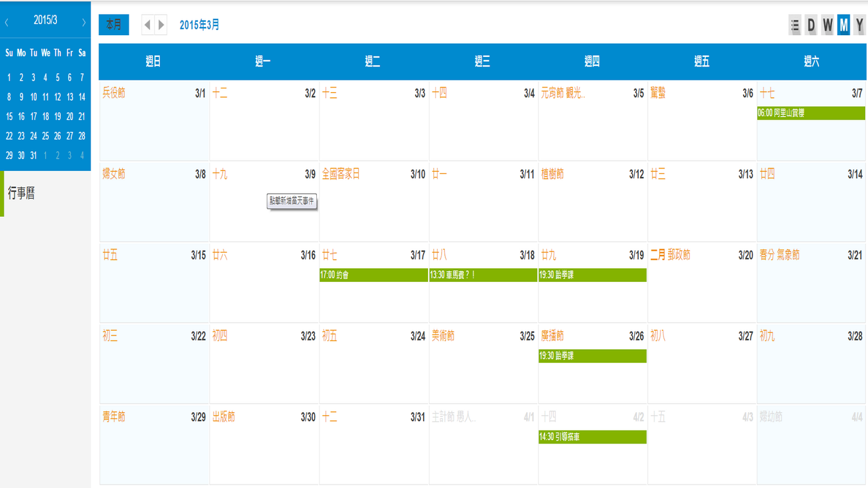This screenshot has height=488, width=868.
Task: Go to next month with right arrow
Action: 161,24
